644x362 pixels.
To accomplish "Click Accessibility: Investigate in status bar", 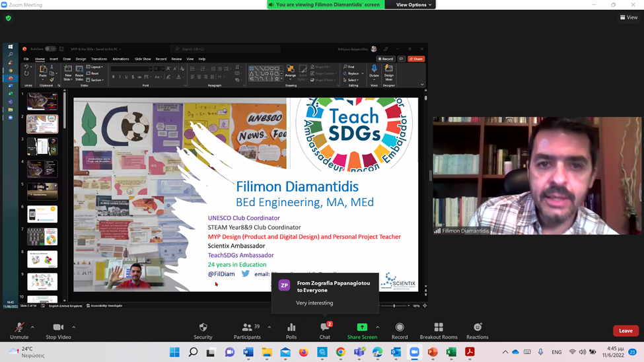I will coord(104,306).
